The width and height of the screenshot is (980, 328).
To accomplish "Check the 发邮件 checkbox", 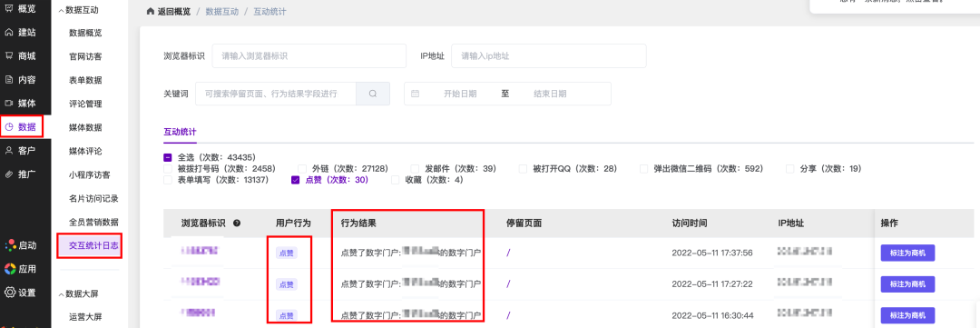I will (x=415, y=168).
